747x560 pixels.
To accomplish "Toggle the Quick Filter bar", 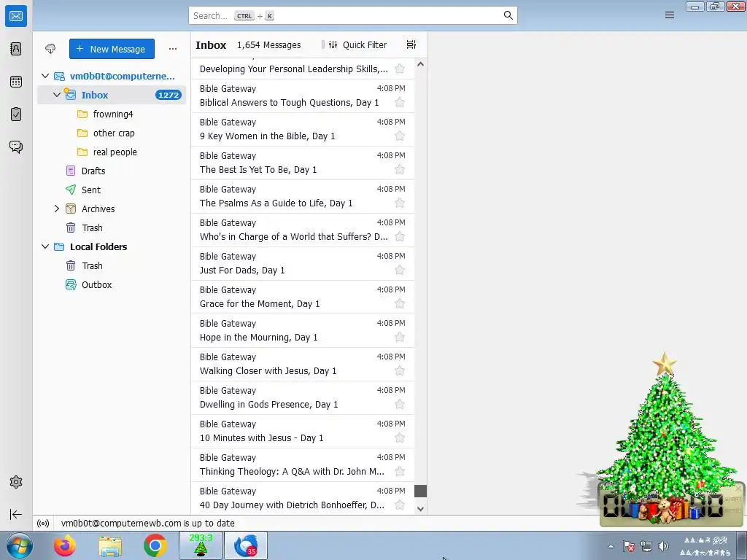I will pyautogui.click(x=358, y=44).
